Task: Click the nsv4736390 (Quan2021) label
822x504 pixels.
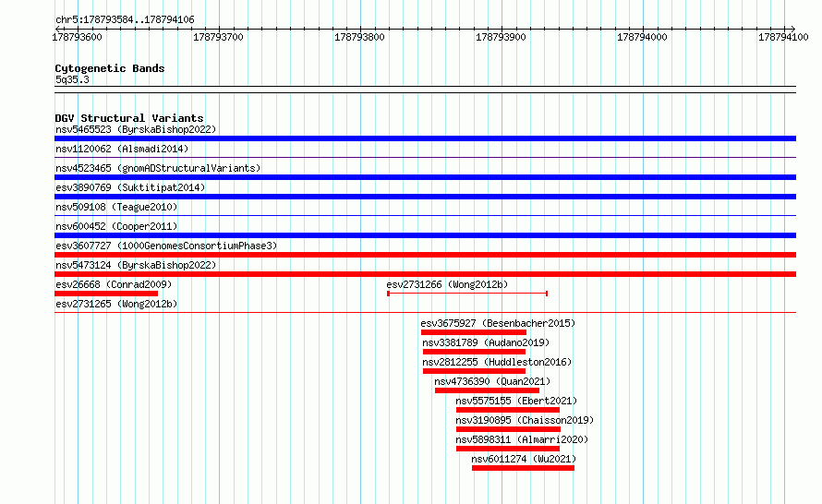Action: click(492, 381)
